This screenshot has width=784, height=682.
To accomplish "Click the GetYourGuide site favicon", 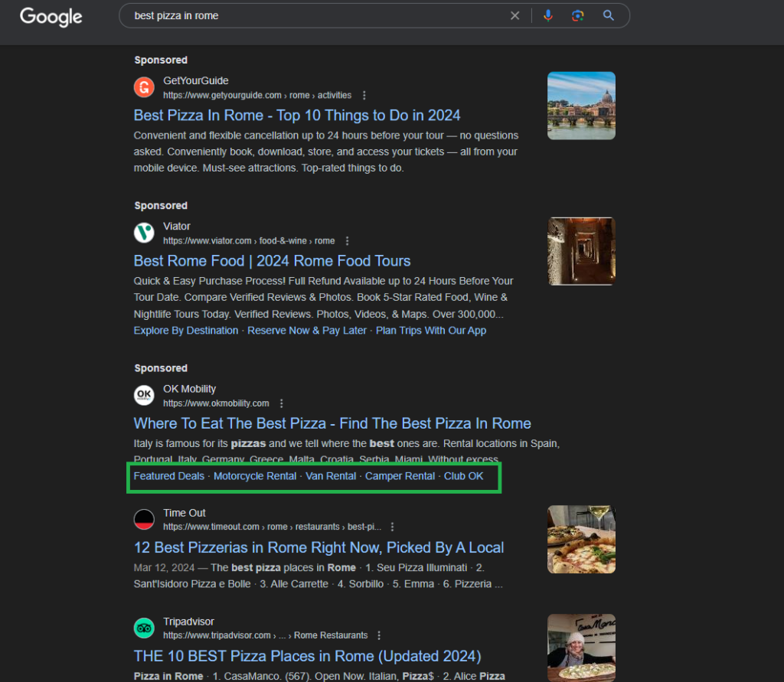I will pyautogui.click(x=144, y=87).
